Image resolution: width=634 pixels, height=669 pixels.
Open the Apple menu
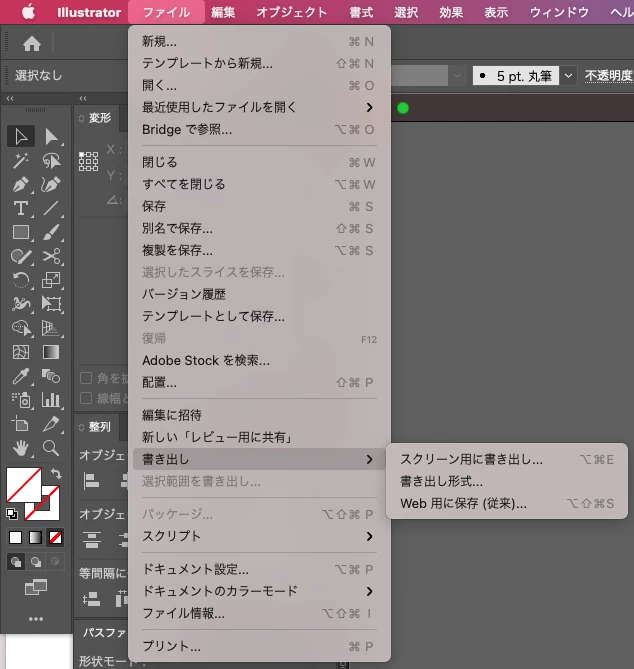click(x=29, y=12)
